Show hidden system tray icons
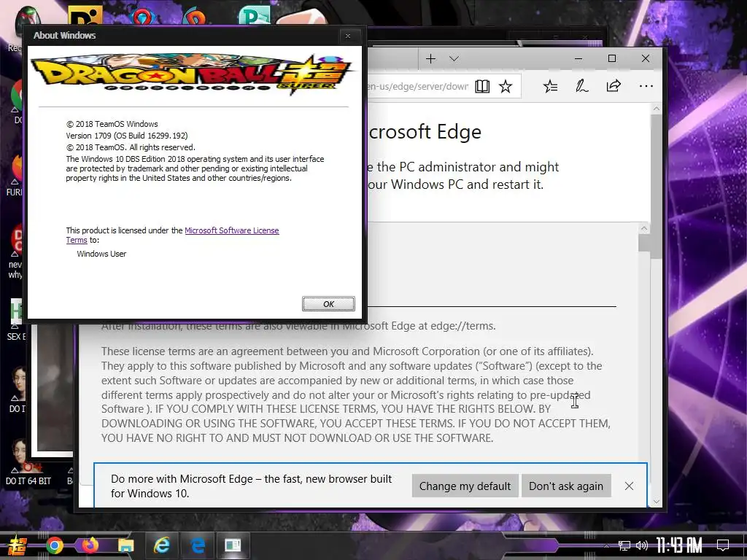747x560 pixels. click(605, 545)
